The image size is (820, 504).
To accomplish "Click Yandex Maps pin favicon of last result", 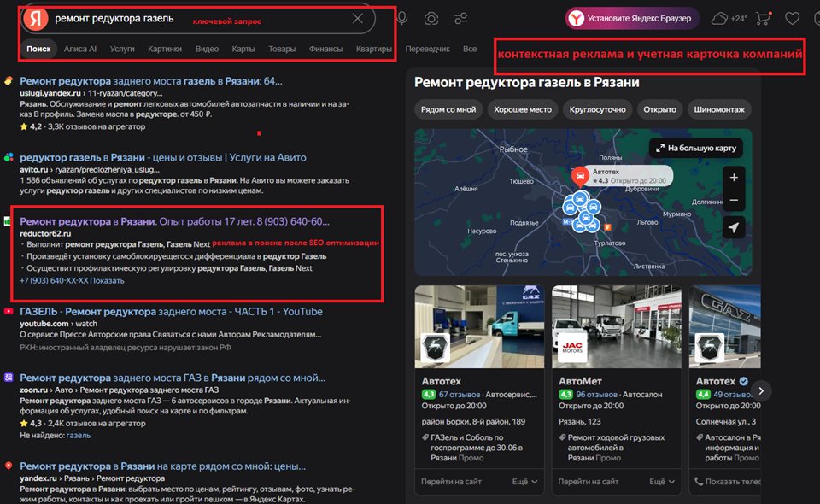I will pyautogui.click(x=9, y=466).
